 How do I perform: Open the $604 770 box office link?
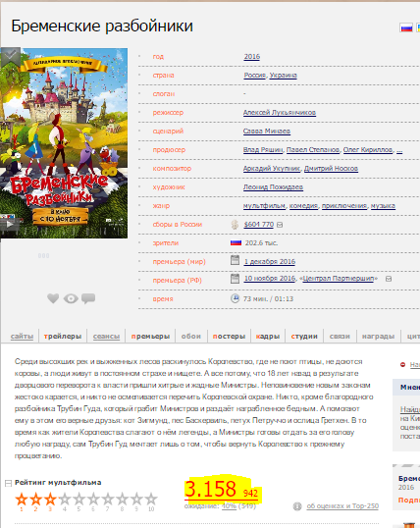pos(259,225)
